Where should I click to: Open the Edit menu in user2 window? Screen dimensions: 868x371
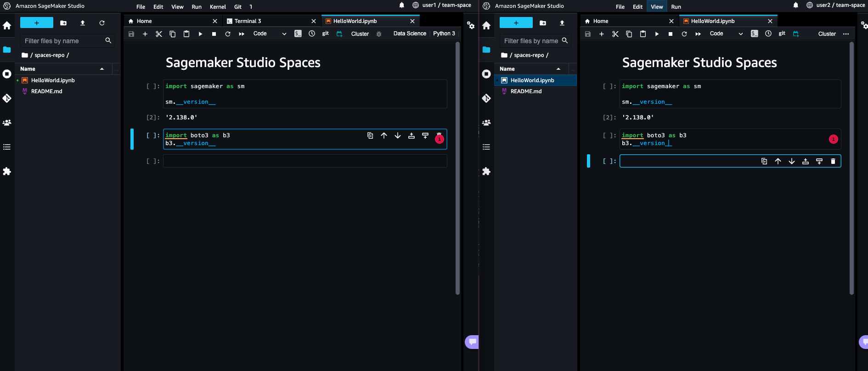(637, 7)
